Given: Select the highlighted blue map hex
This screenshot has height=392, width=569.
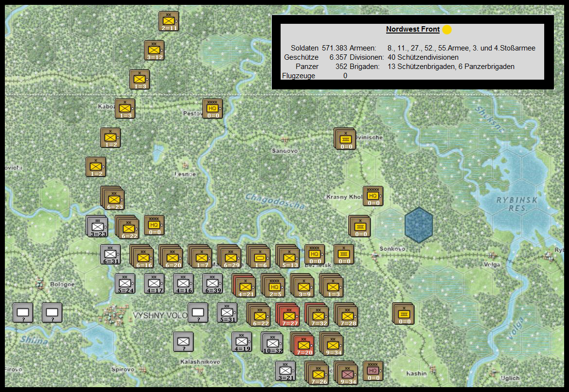Looking at the screenshot, I should tap(419, 225).
